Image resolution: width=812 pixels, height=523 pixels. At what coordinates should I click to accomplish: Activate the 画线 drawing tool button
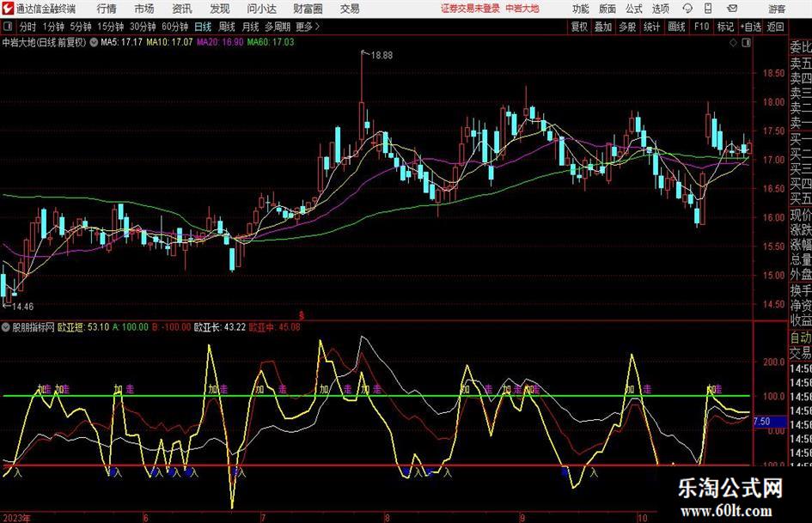(676, 27)
